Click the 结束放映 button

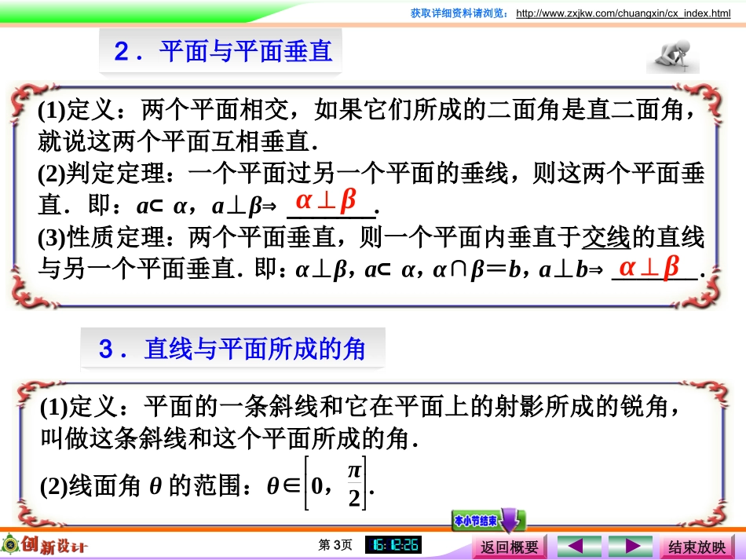pyautogui.click(x=697, y=547)
